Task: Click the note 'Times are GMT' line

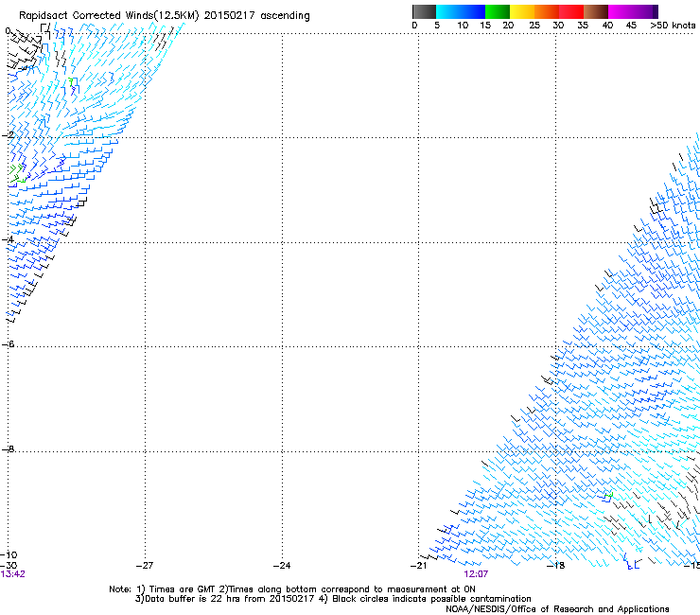Action: (x=292, y=589)
